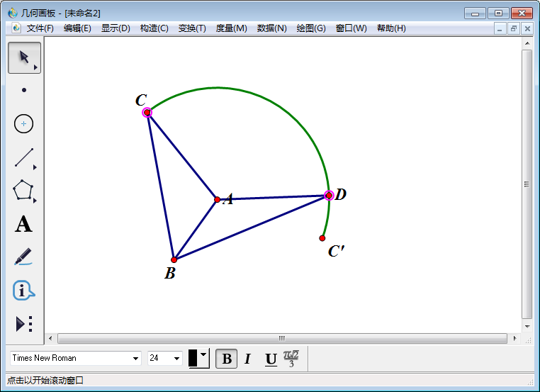Close the inner document window
This screenshot has height=392, width=540.
point(527,28)
